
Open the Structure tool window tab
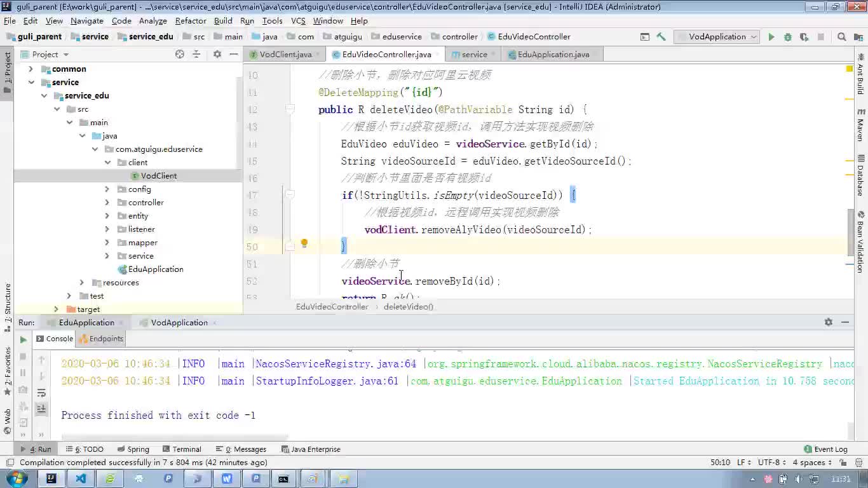pos(8,308)
